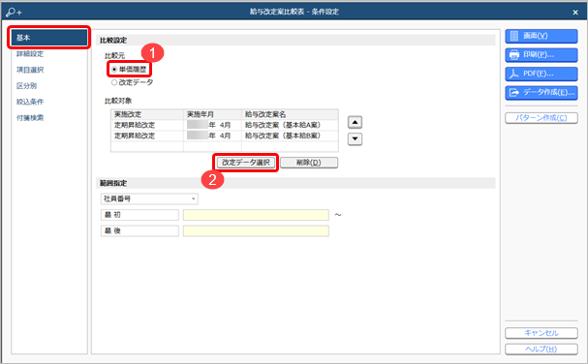Viewport: 588px width, 364px height.
Task: Click the export icon on データ作成(E)
Action: tap(514, 92)
